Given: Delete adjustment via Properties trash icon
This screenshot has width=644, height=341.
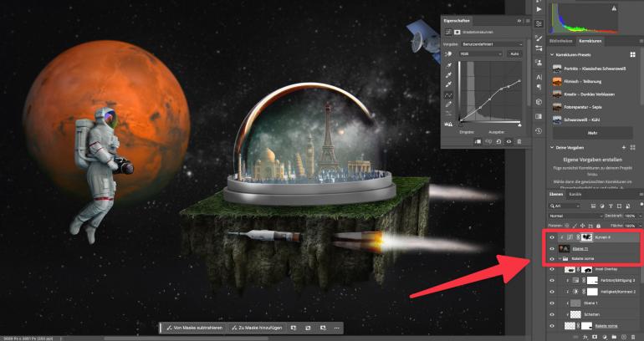Looking at the screenshot, I should [x=519, y=141].
